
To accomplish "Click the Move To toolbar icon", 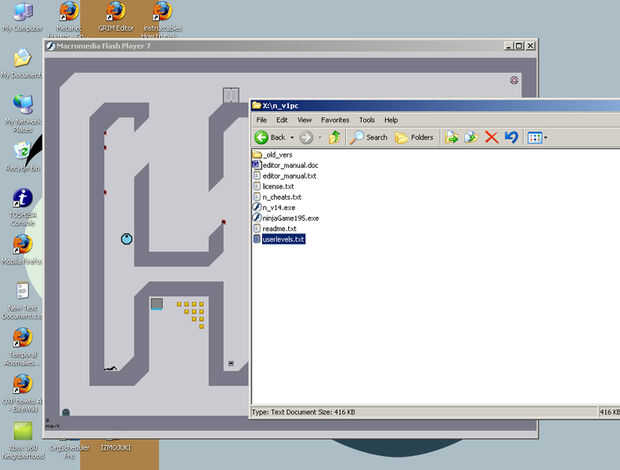I will pyautogui.click(x=452, y=137).
